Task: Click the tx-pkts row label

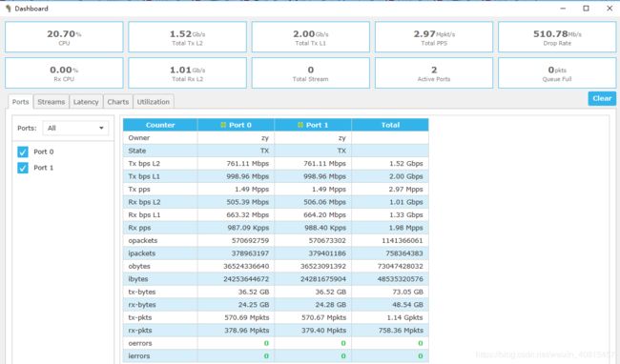Action: coord(140,317)
